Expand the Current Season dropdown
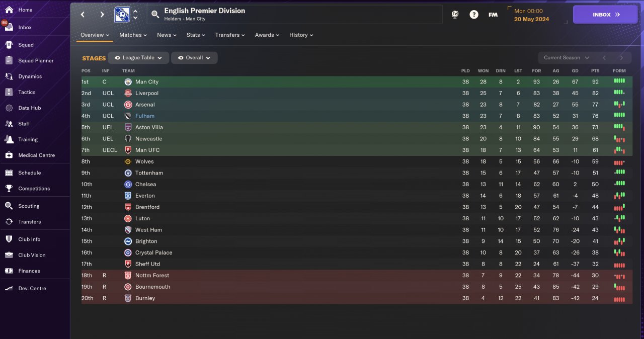Image resolution: width=644 pixels, height=339 pixels. point(566,58)
